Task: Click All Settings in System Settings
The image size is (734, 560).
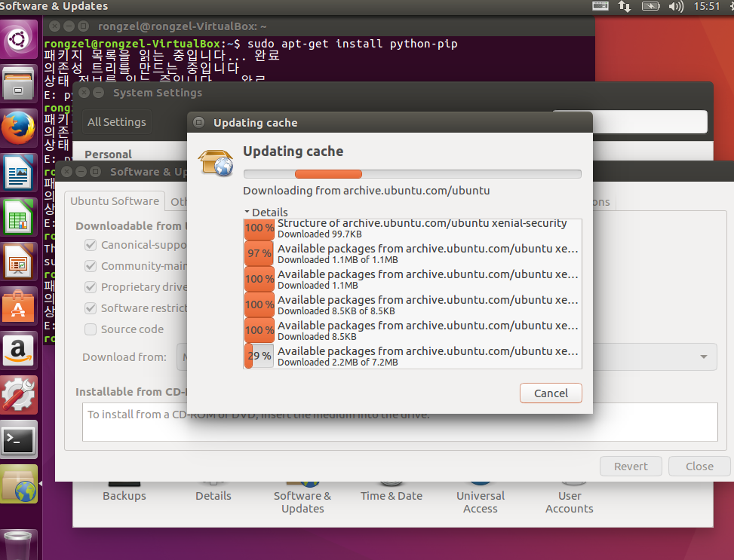Action: (117, 122)
